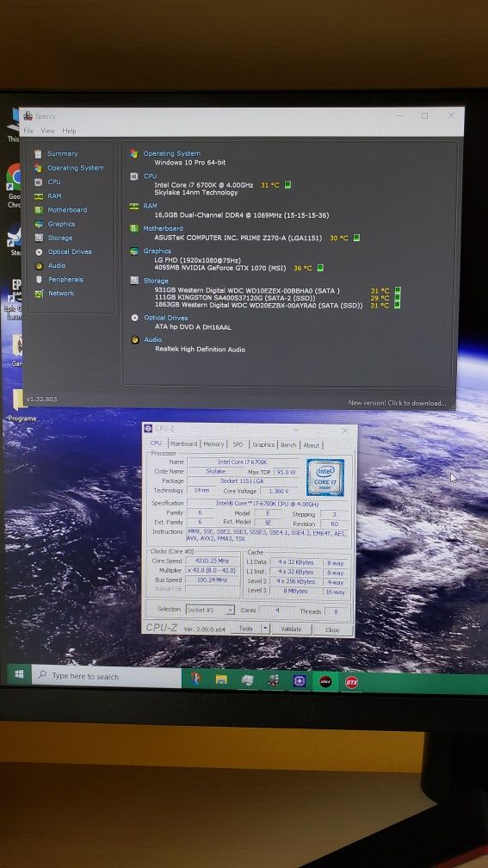Image resolution: width=488 pixels, height=868 pixels.
Task: Click the Level 3 cache value 8 MBytes
Action: 296,592
